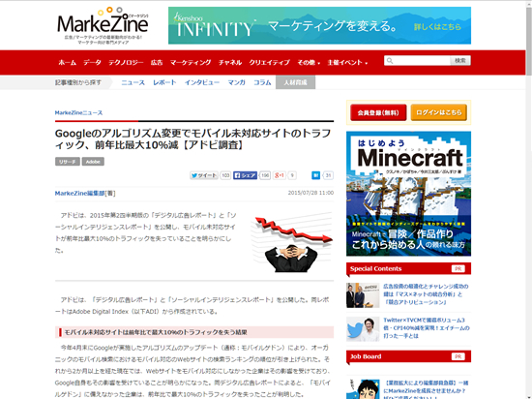Image resolution: width=532 pixels, height=399 pixels.
Task: Click the ログインはこちら button
Action: click(439, 112)
